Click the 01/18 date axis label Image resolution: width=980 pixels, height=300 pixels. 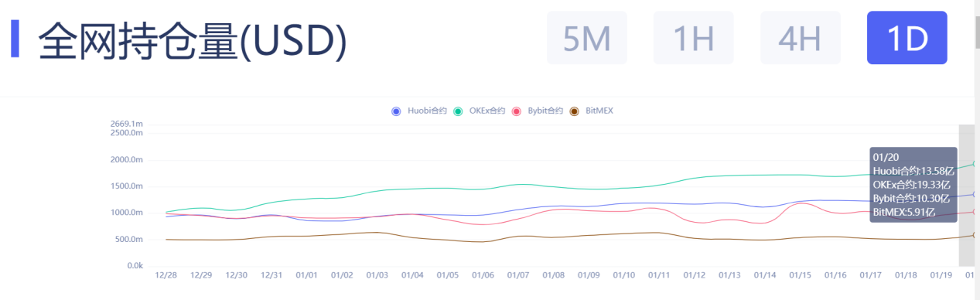pos(906,275)
